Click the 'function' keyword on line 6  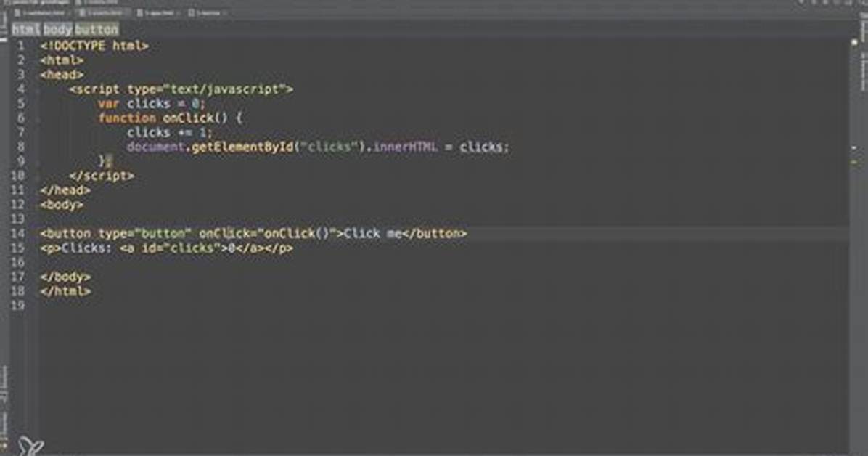click(x=127, y=118)
